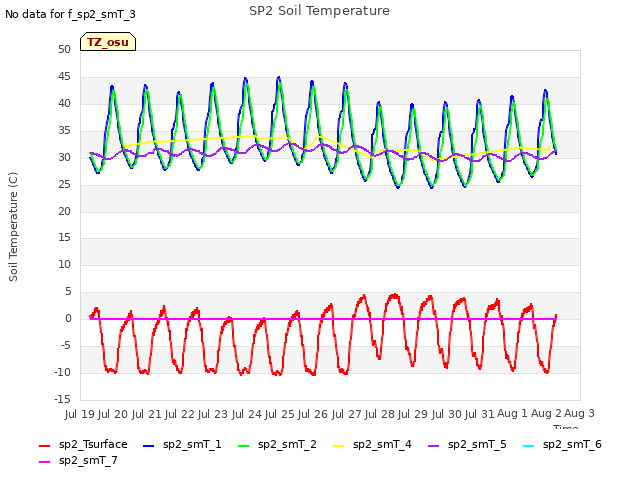Viewport: 640px width, 480px height.
Task: Click the Jul 28 x-axis tick label
Action: click(380, 414)
